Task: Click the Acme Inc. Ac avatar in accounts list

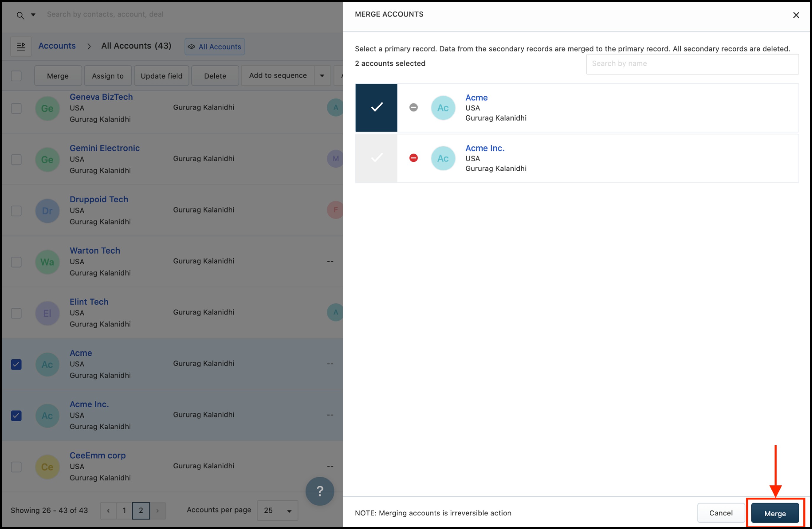Action: (47, 415)
